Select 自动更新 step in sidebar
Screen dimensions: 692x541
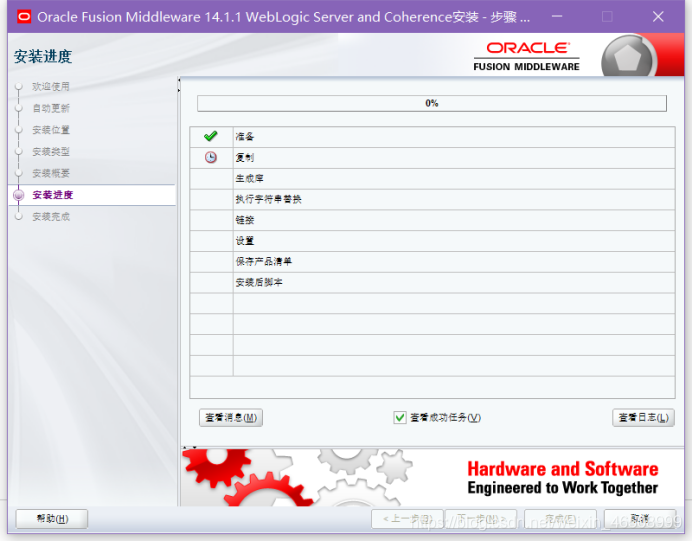[x=51, y=108]
